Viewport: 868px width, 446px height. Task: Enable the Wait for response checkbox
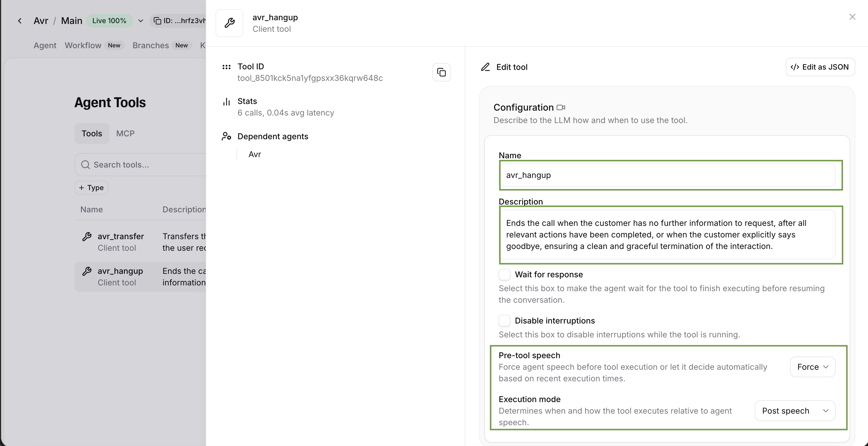505,274
